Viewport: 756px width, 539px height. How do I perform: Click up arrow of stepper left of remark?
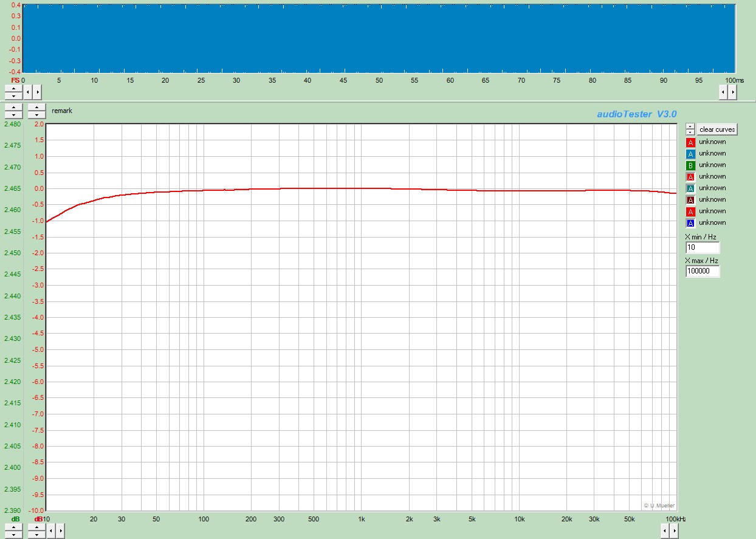37,108
